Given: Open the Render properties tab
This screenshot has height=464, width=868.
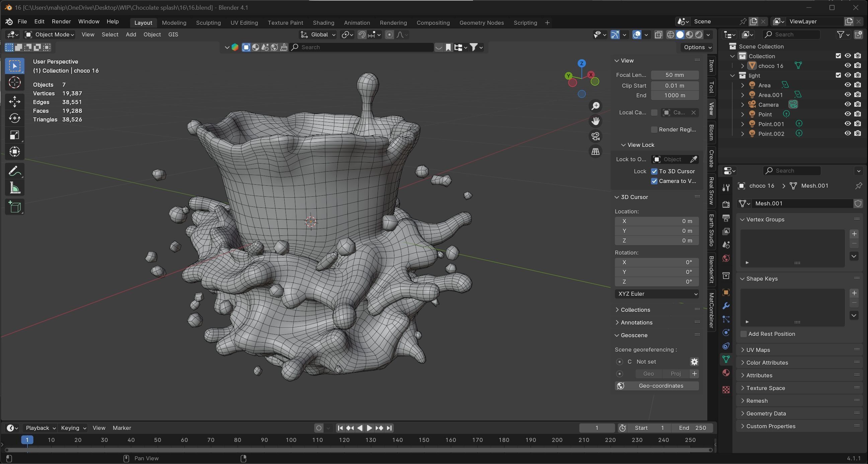Looking at the screenshot, I should pos(726,204).
